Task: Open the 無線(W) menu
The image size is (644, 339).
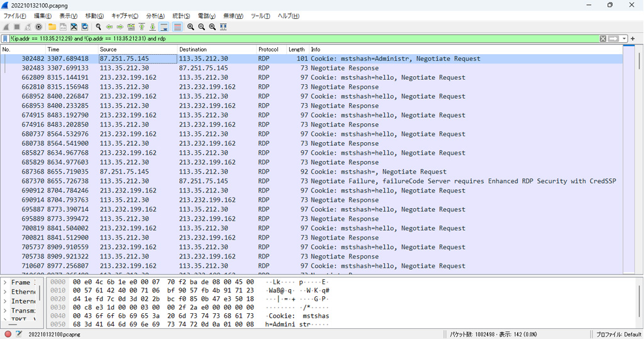Action: (233, 16)
